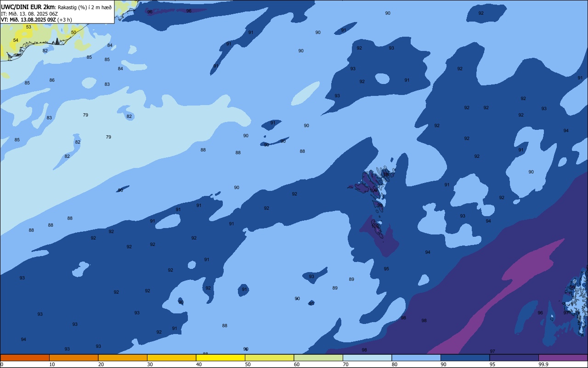
Task: Click the 20–30 legend color swatch
Action: [x=123, y=357]
